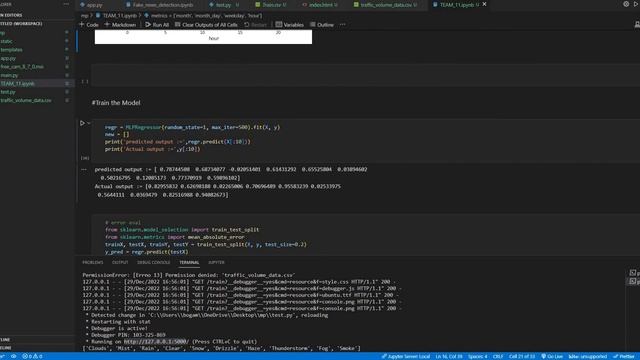
Task: Click the hour chart output image
Action: coord(203,37)
